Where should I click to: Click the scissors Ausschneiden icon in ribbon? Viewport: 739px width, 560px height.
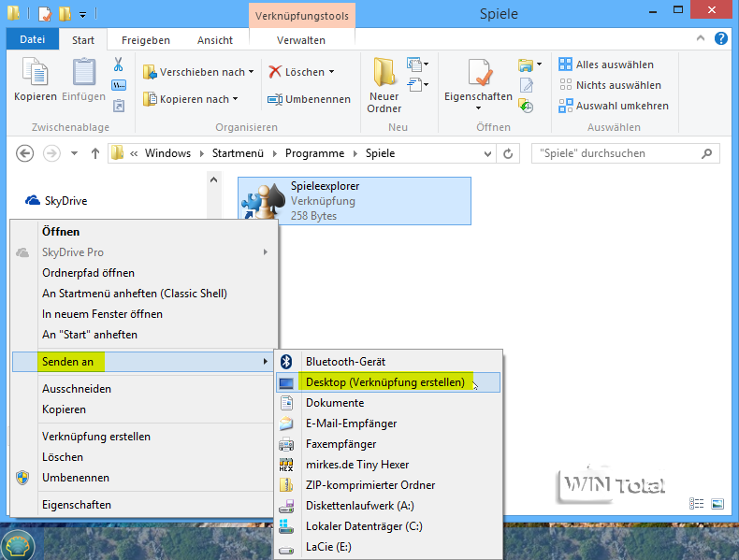tap(118, 65)
